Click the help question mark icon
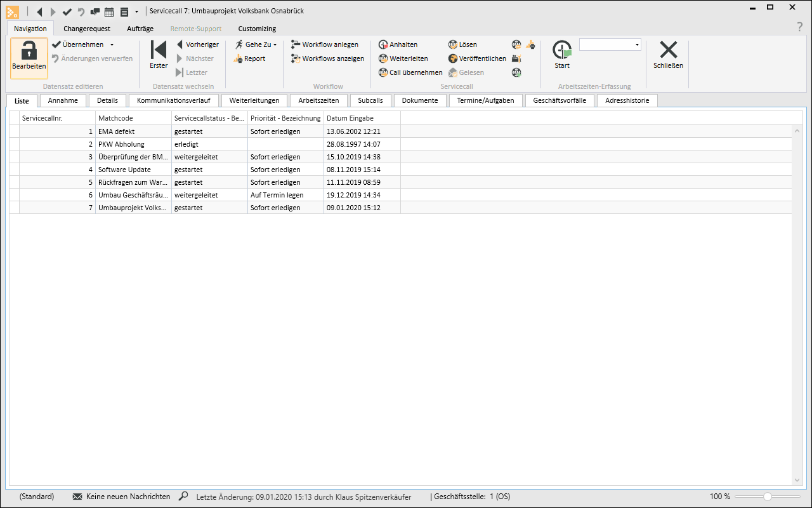Viewport: 812px width, 508px height. [x=799, y=27]
